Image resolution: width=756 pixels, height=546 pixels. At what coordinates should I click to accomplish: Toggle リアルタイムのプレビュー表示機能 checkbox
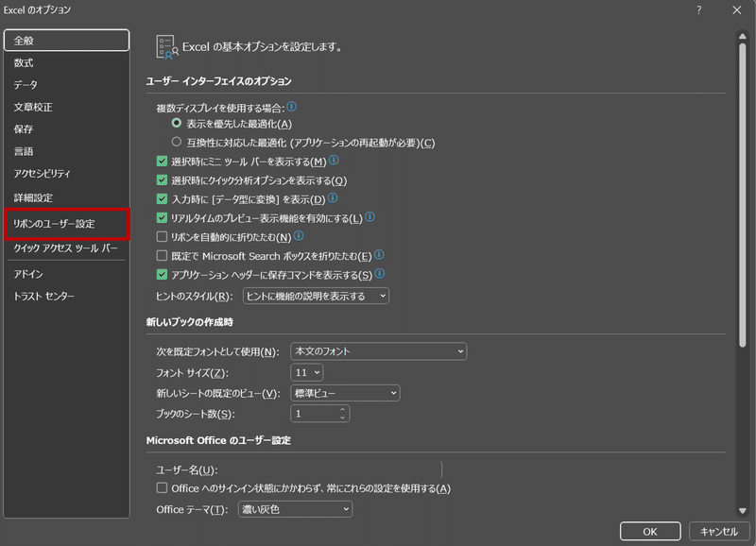162,218
